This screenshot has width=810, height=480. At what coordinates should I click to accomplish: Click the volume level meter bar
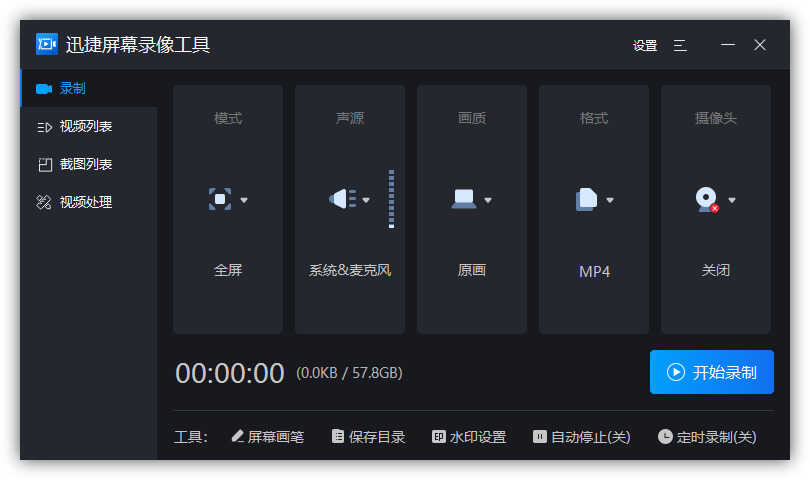(391, 199)
